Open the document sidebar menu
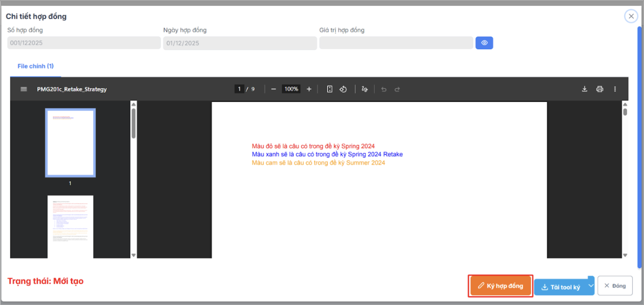 [x=23, y=89]
